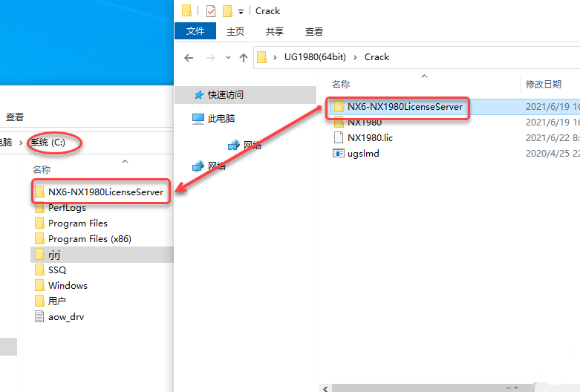Expand the chevron between UG1980(64bit) and Crack
Viewport: 580px width, 392px height.
click(x=355, y=57)
